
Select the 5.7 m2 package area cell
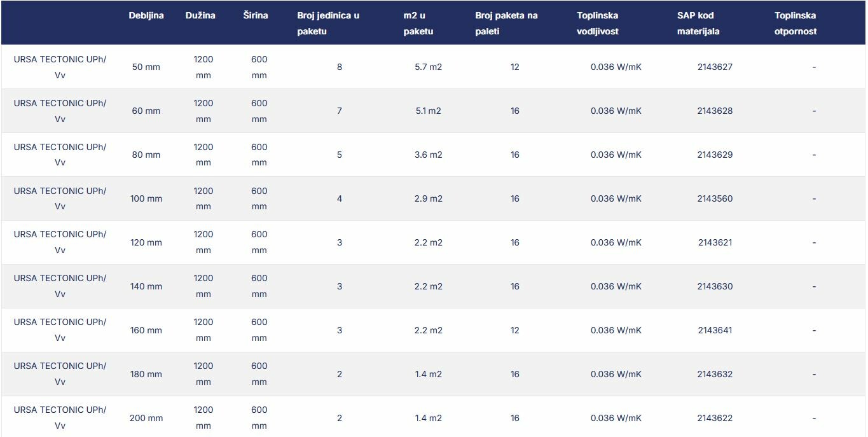point(428,67)
